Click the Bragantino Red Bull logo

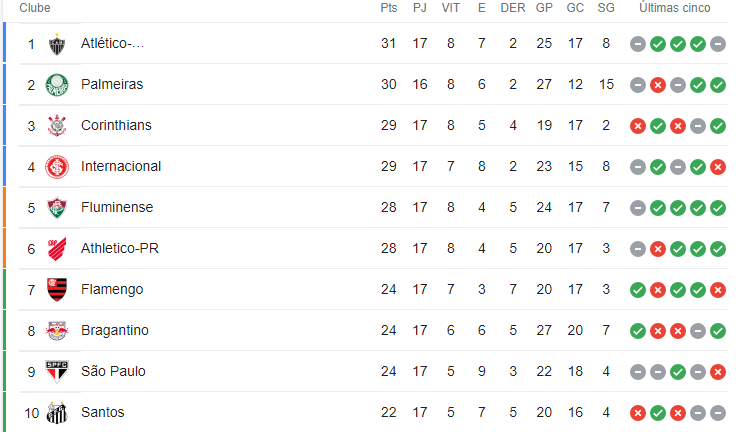pos(57,331)
